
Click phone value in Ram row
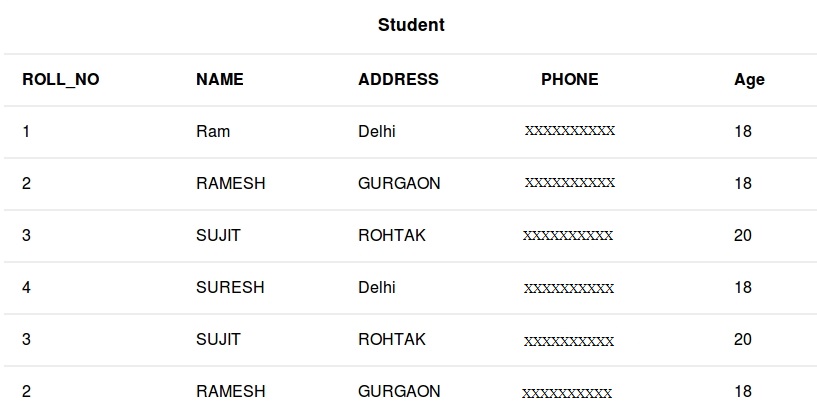(x=569, y=131)
